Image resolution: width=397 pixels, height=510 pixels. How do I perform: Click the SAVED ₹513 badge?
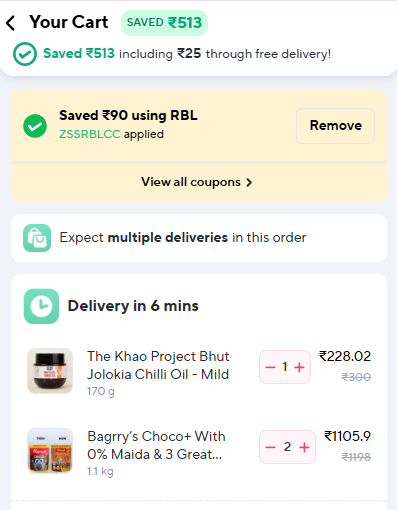pos(164,23)
